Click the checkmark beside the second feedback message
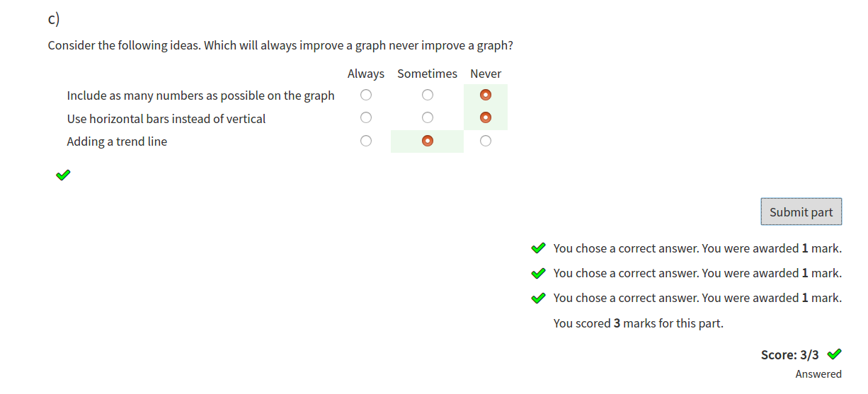 pyautogui.click(x=538, y=273)
